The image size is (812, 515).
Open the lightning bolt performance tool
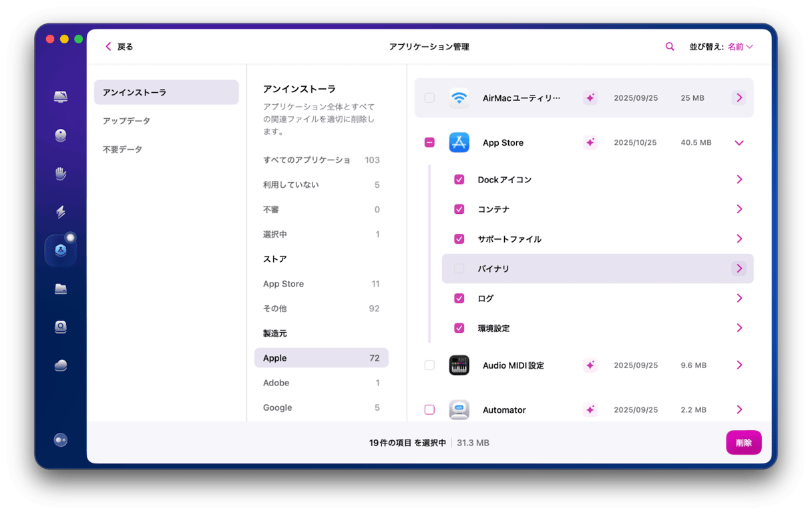click(60, 211)
